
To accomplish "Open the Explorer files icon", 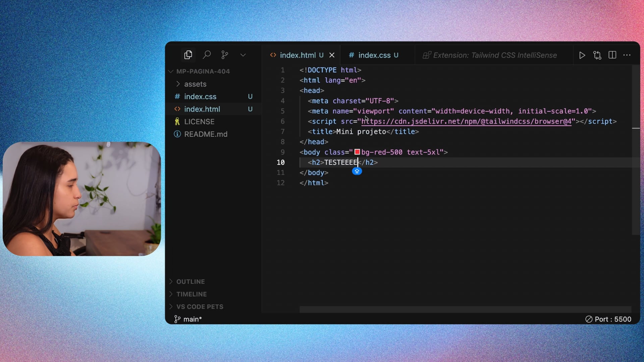I will (188, 55).
